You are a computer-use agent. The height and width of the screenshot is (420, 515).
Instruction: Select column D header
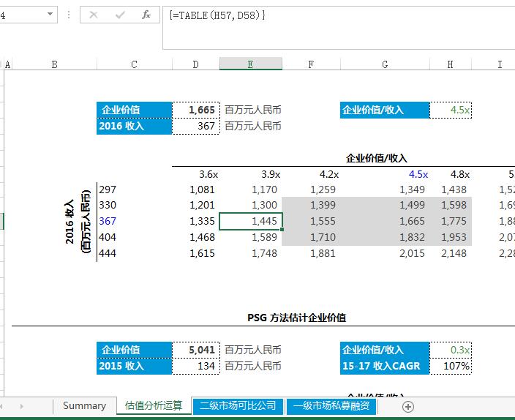coord(195,64)
